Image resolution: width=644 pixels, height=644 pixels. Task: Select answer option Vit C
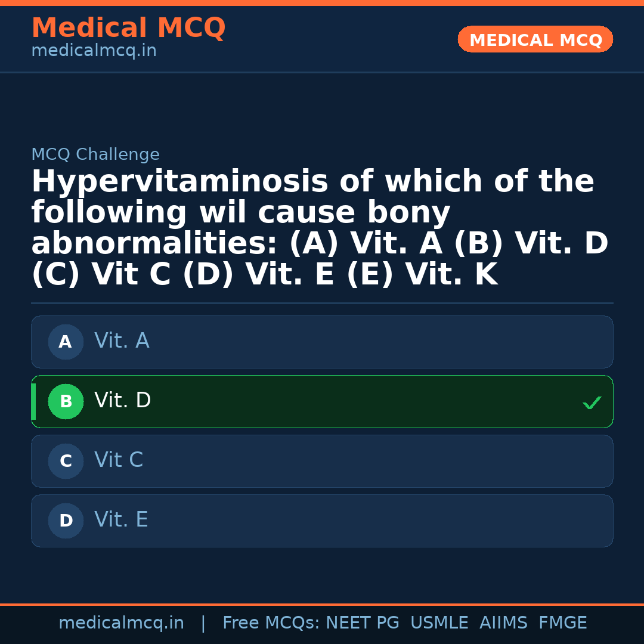[322, 461]
